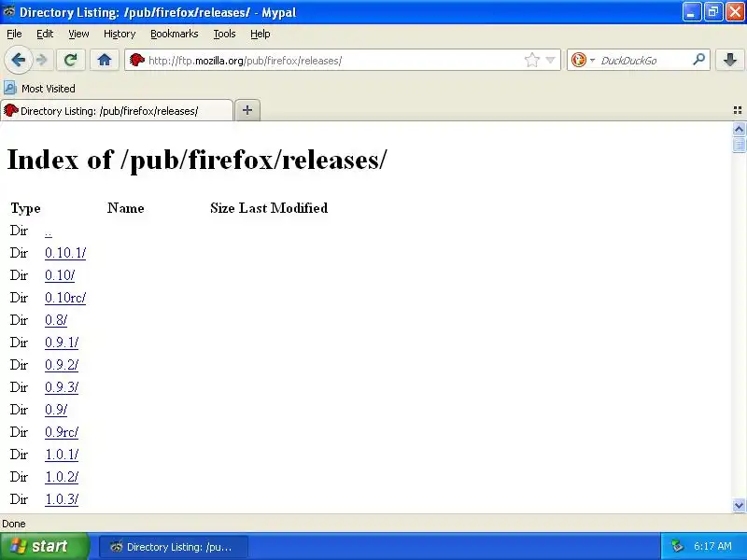The width and height of the screenshot is (747, 560).
Task: Click the red site identity icon in address bar
Action: (137, 60)
